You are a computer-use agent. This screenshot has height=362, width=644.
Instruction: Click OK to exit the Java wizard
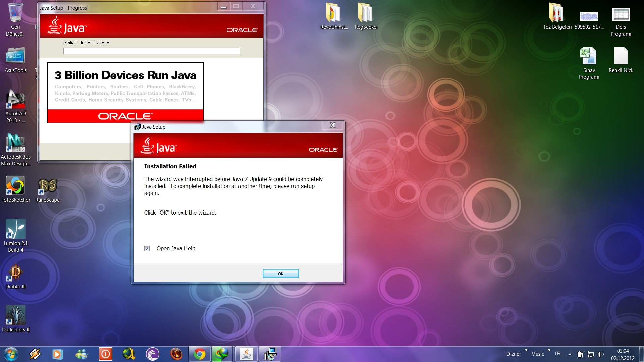[280, 274]
